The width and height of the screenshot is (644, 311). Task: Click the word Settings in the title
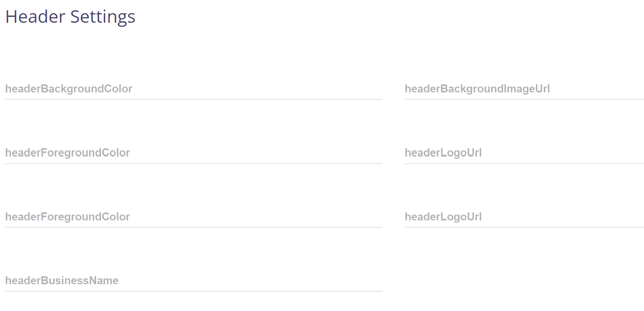(103, 17)
